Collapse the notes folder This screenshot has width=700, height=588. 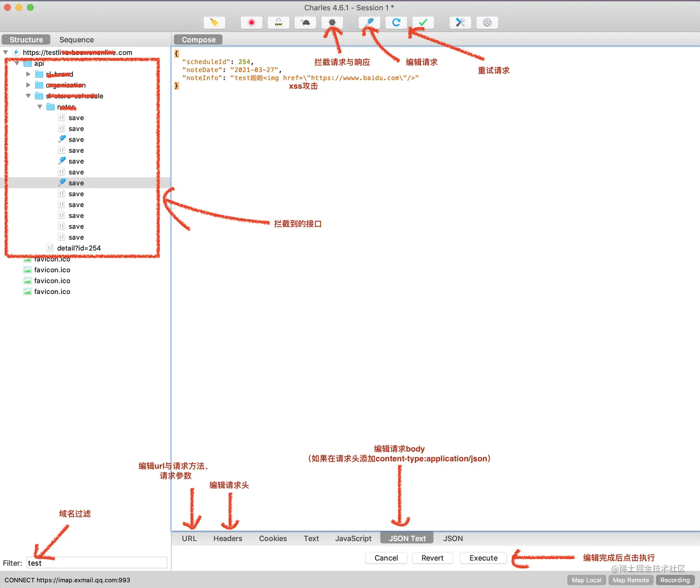pos(40,106)
